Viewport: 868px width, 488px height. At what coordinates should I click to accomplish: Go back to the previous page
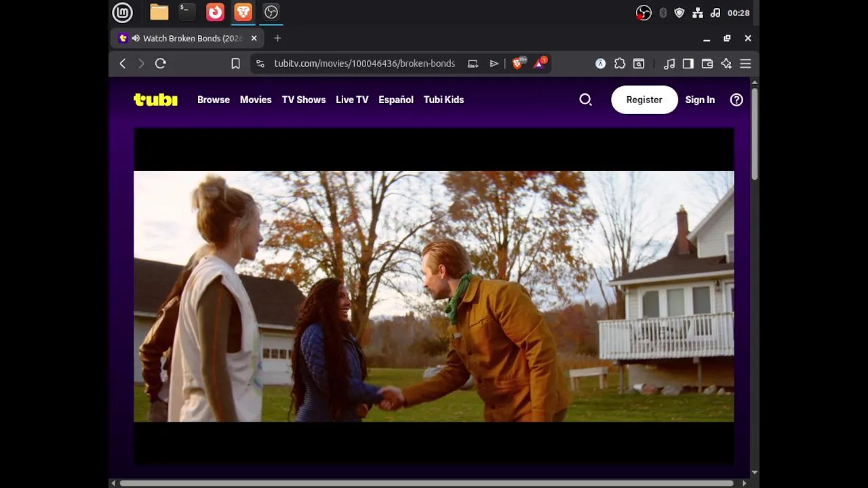[123, 64]
